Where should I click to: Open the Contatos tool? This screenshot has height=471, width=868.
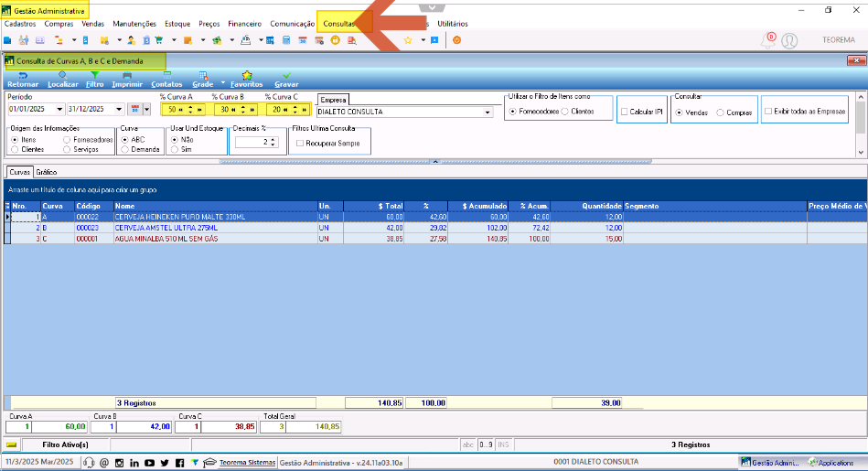point(166,80)
